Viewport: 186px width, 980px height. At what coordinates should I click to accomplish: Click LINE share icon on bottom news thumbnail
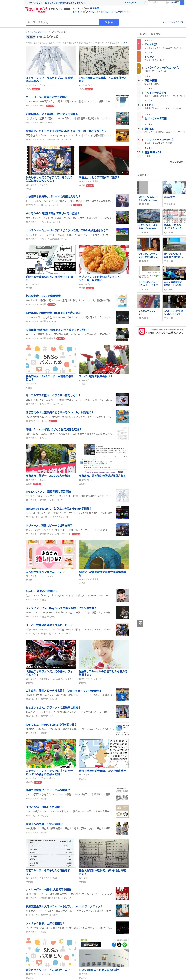tap(125, 945)
